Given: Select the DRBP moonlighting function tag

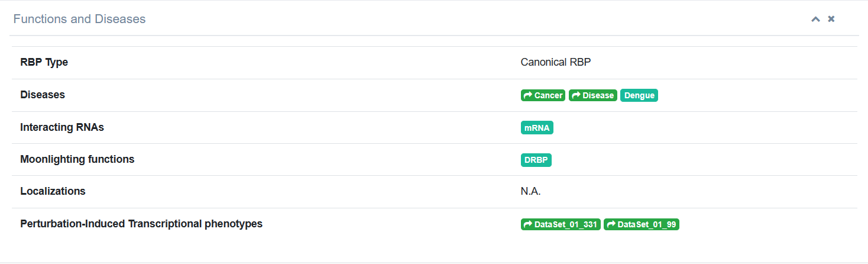Looking at the screenshot, I should point(536,160).
